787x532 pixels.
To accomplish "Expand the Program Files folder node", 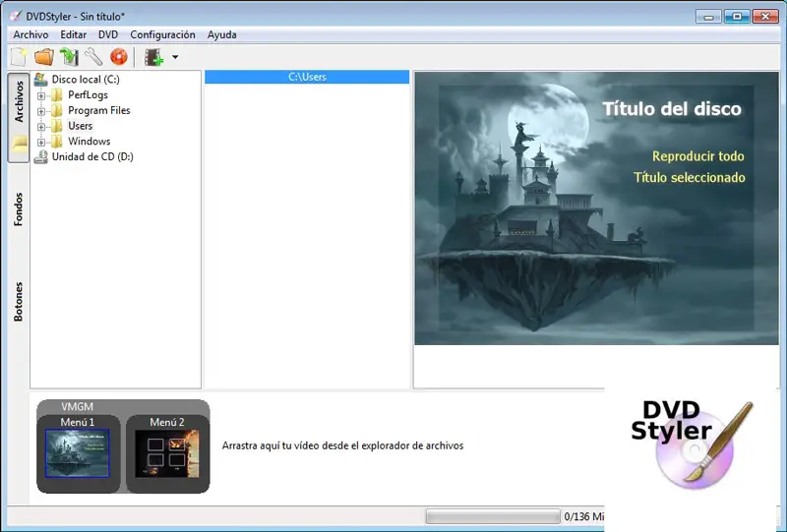I will pyautogui.click(x=41, y=111).
